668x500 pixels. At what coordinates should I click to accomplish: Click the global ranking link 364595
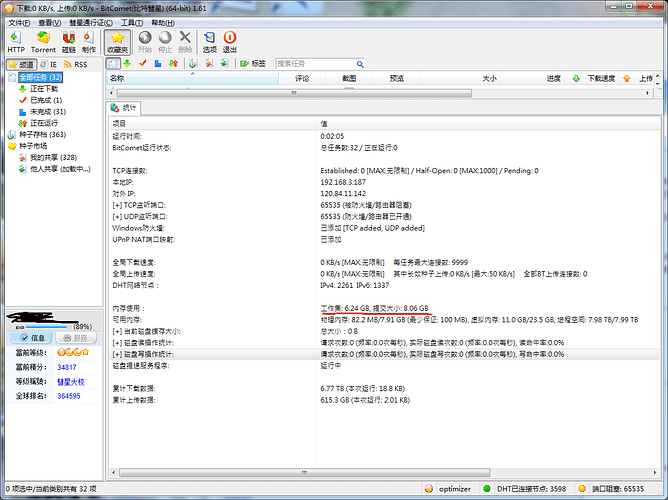pyautogui.click(x=69, y=396)
